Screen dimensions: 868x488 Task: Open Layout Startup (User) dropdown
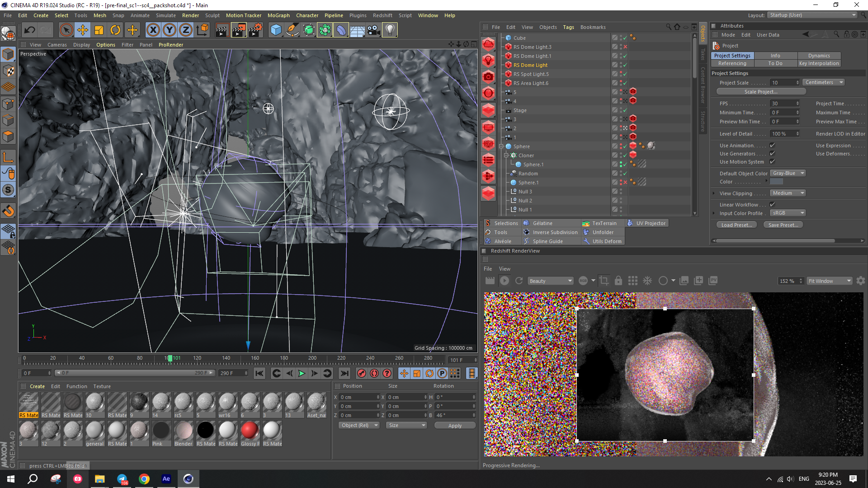click(812, 15)
